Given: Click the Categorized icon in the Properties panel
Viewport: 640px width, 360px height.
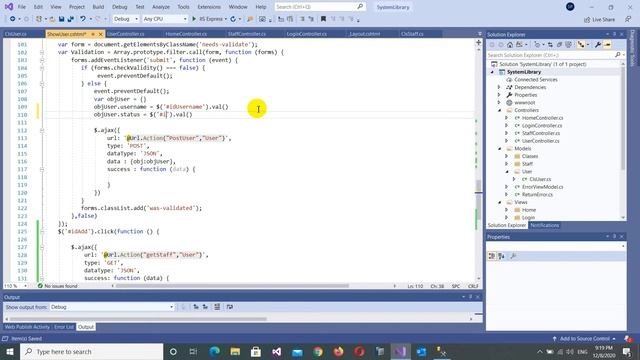Looking at the screenshot, I should pyautogui.click(x=492, y=256).
